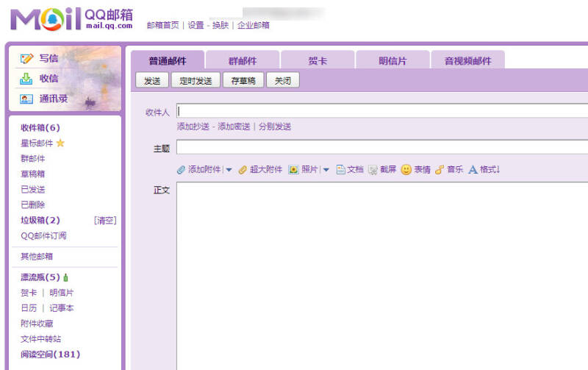Open the 日历 calendar link
Viewport: 588px width, 370px height.
point(29,308)
